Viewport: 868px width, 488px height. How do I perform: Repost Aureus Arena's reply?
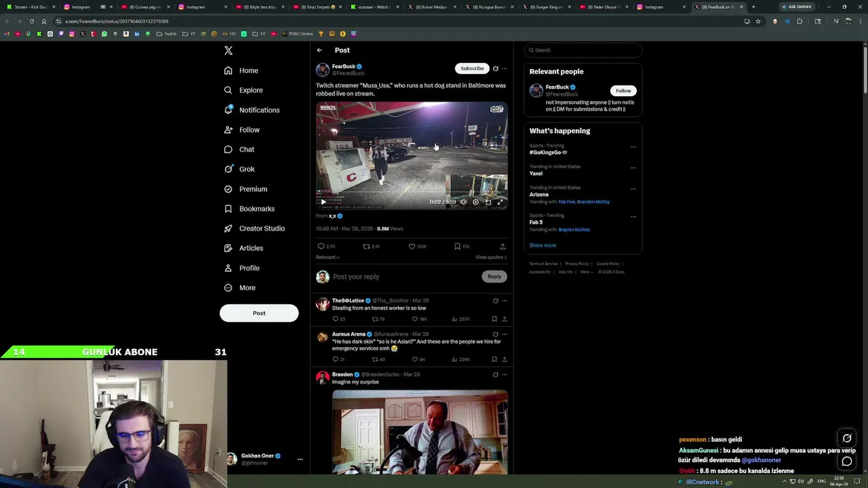pyautogui.click(x=374, y=360)
